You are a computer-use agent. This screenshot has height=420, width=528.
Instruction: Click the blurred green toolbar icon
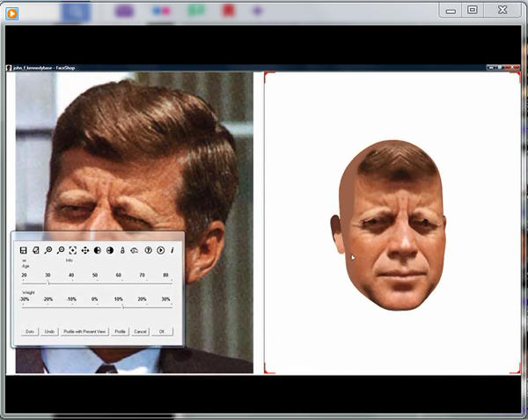[196, 11]
